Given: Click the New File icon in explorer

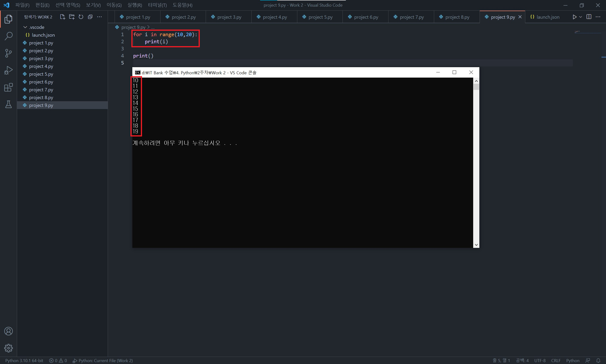Looking at the screenshot, I should (62, 17).
